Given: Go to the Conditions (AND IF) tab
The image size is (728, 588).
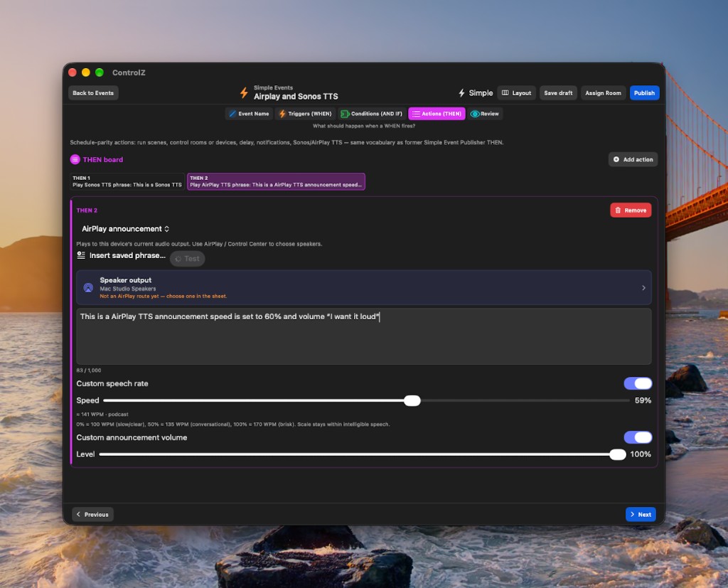Looking at the screenshot, I should tap(371, 114).
